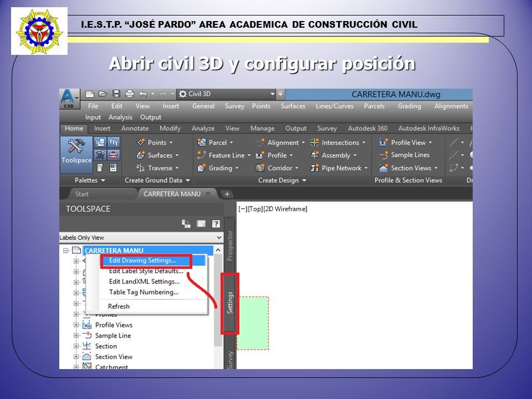Open the Quick Access Toolbar customize arrow

(280, 94)
